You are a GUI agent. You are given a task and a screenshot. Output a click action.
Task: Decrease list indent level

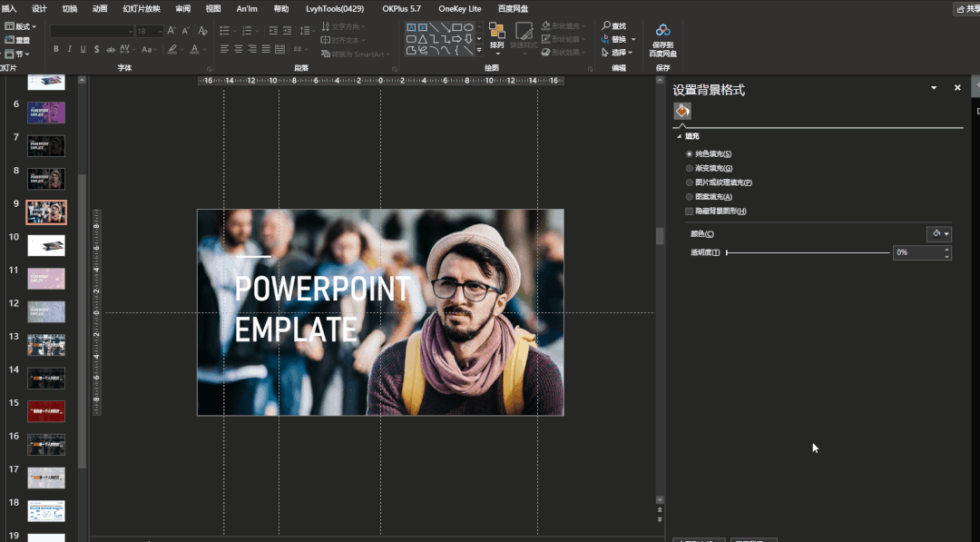(x=273, y=31)
